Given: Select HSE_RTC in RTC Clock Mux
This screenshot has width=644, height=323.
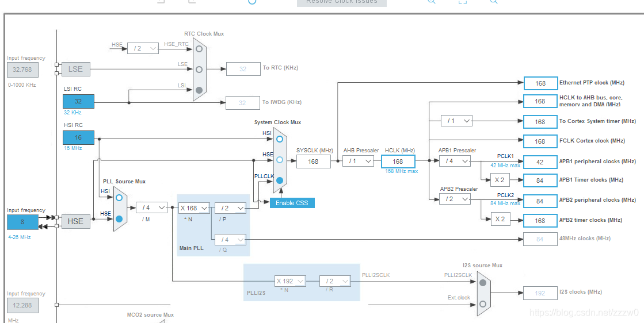Looking at the screenshot, I should pyautogui.click(x=199, y=49).
